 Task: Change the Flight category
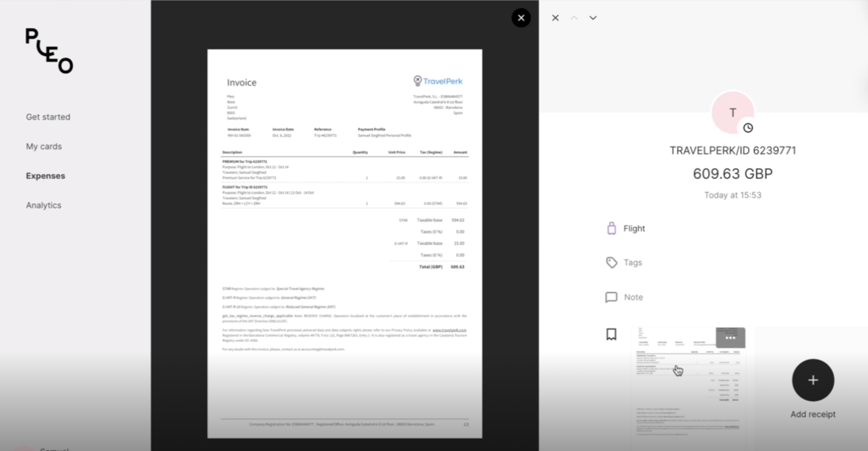(634, 228)
